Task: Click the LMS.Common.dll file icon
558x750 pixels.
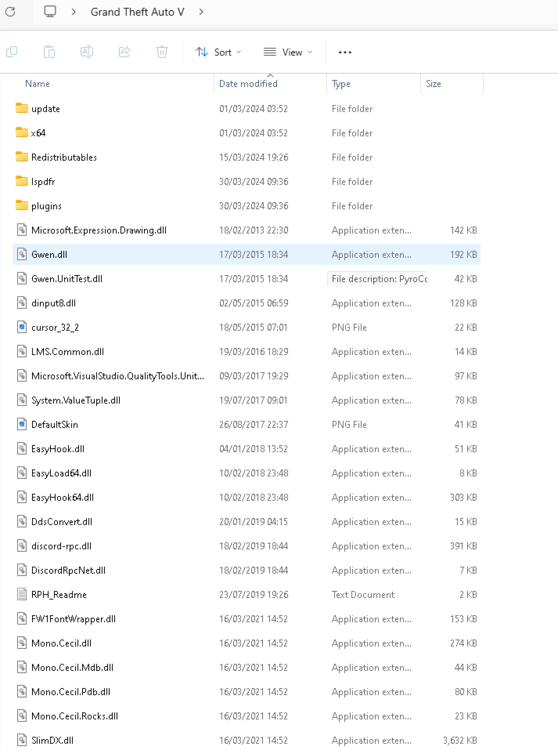Action: (x=22, y=352)
